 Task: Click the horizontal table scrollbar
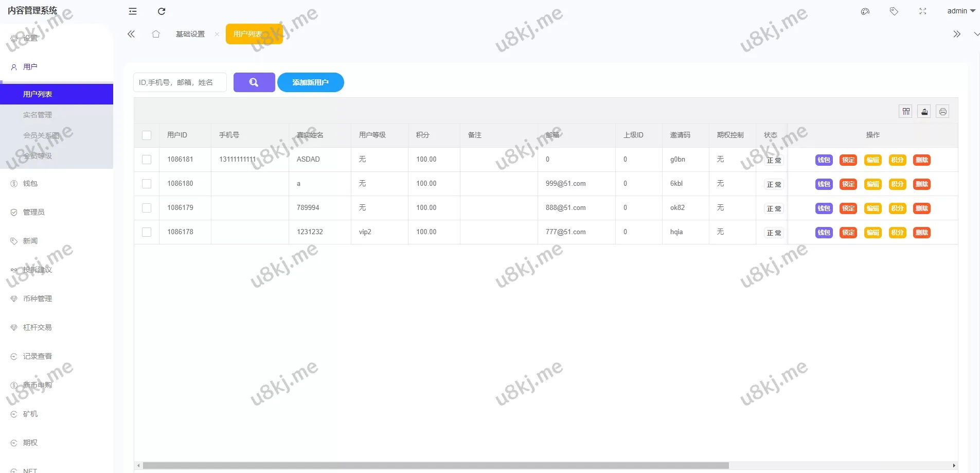pos(436,465)
